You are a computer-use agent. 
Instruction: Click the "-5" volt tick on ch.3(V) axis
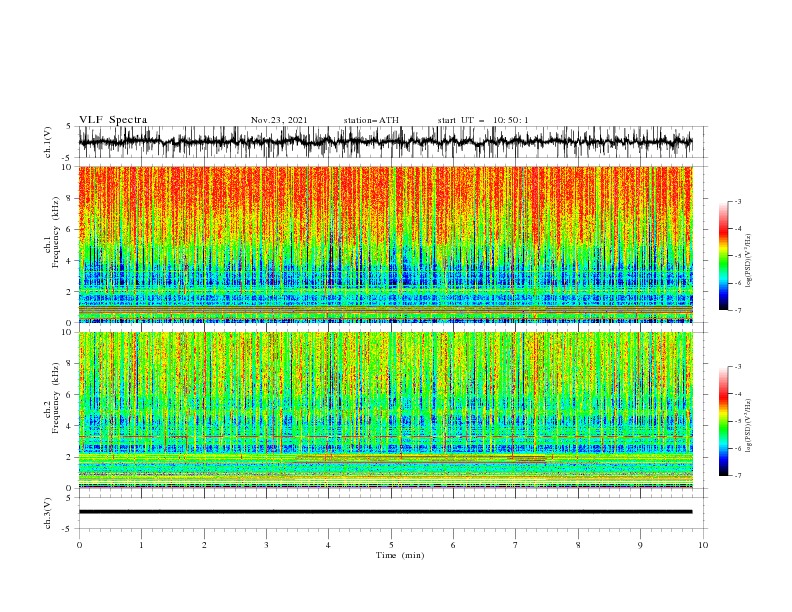pos(67,529)
